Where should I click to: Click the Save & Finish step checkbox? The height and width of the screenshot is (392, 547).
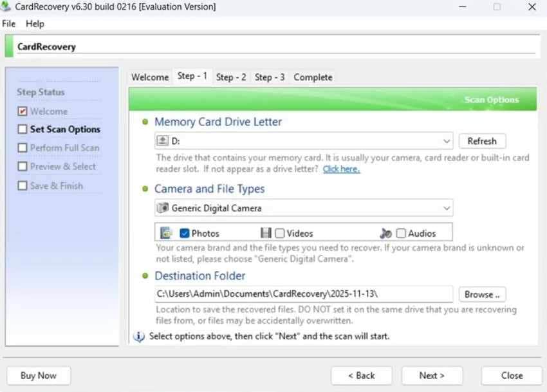click(23, 185)
